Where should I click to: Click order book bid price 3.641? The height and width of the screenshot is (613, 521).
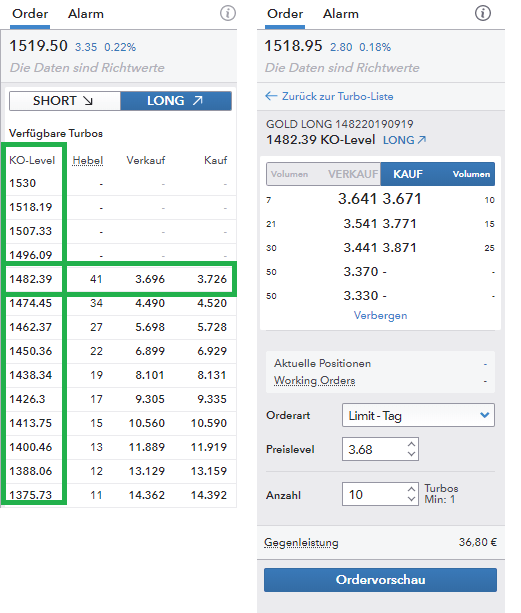tap(358, 199)
